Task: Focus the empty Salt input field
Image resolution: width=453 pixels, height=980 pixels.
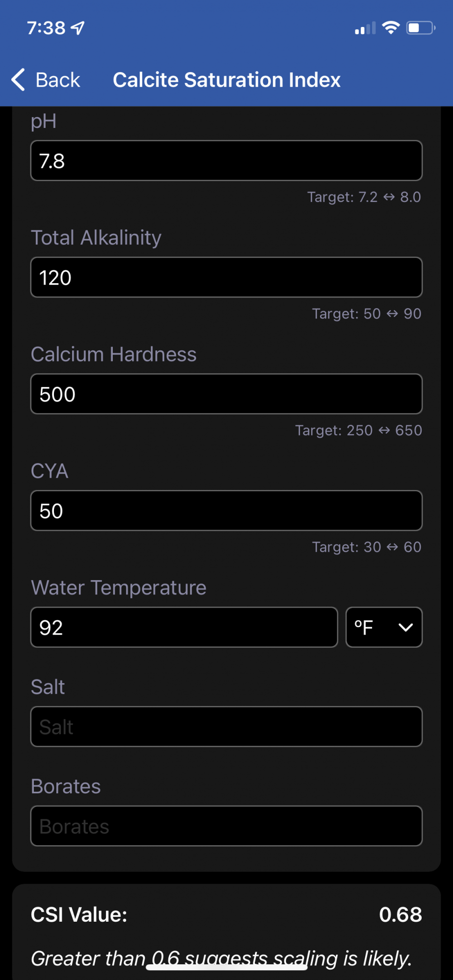Action: tap(226, 727)
